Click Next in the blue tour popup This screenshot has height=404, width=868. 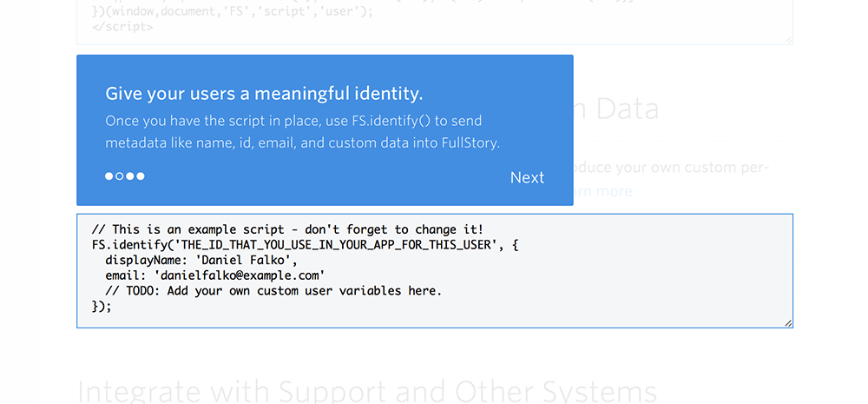[x=527, y=177]
